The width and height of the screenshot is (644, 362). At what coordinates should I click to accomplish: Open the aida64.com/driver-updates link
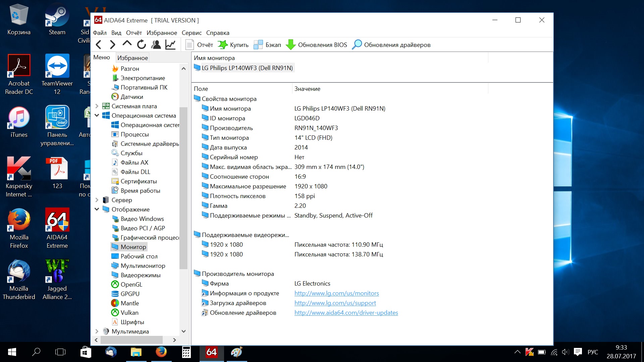(x=346, y=313)
